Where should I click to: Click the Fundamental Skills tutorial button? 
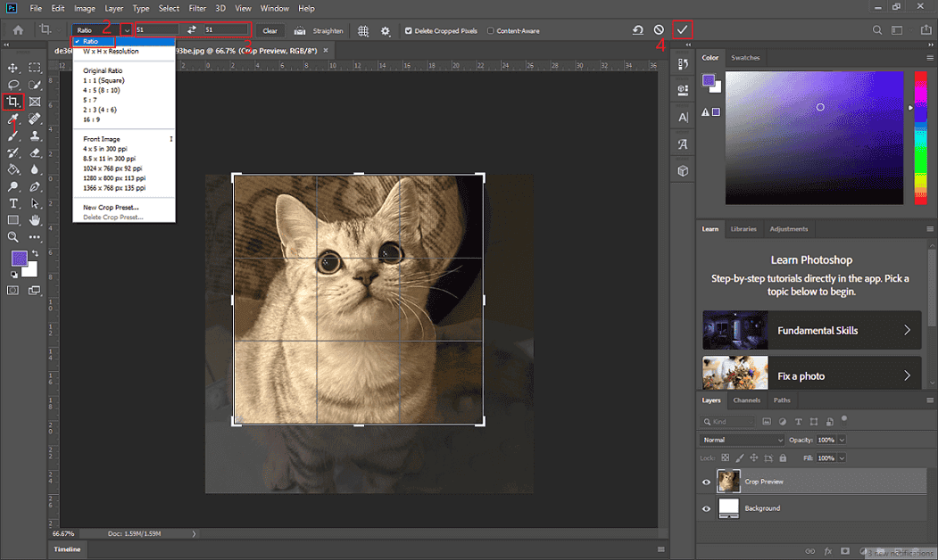(809, 330)
